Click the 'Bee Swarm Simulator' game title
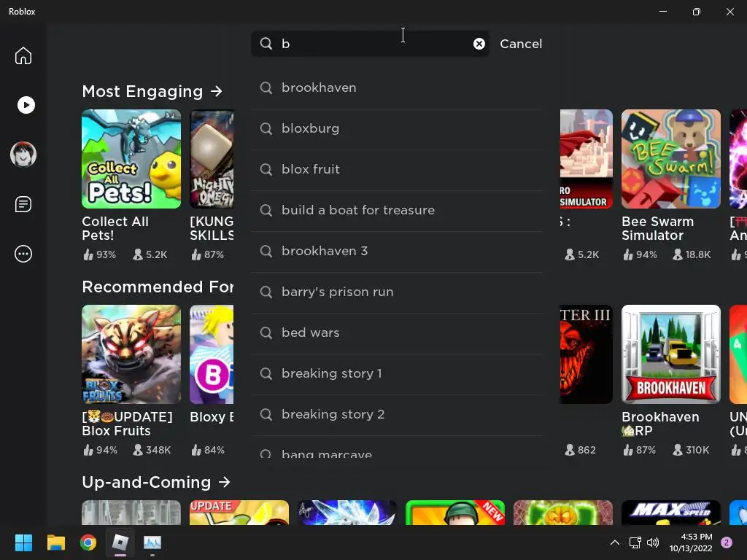747x560 pixels. [x=657, y=228]
